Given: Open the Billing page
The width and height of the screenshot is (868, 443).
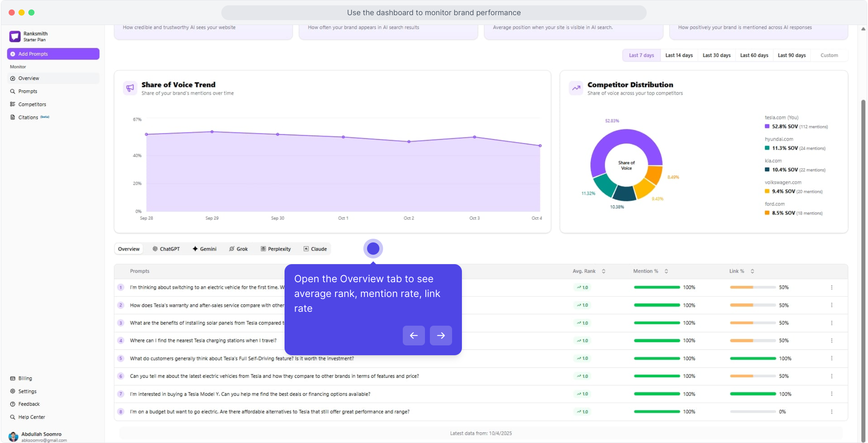Looking at the screenshot, I should coord(25,379).
